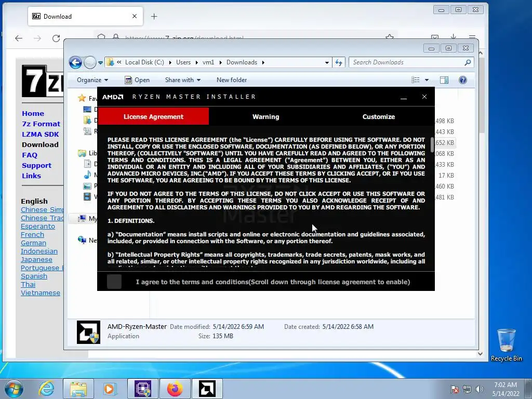The image size is (532, 399).
Task: Select the Network icon in navigation pane
Action: [82, 240]
